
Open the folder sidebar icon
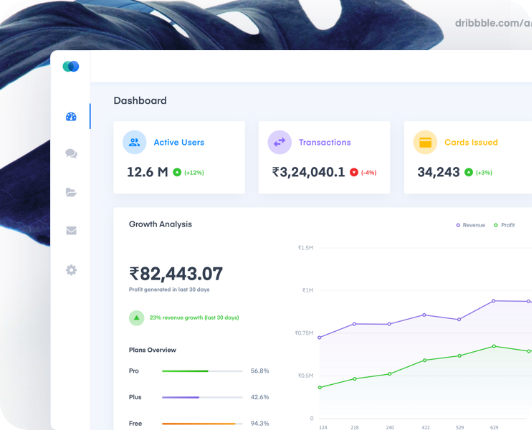tap(71, 192)
